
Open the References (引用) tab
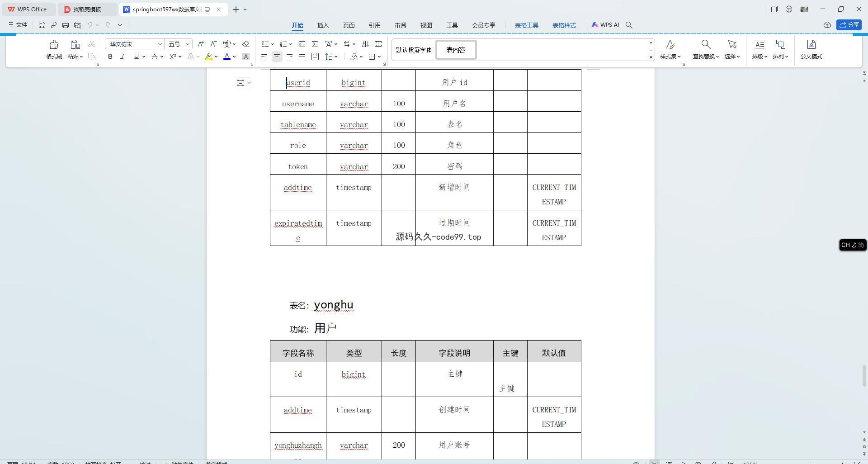pyautogui.click(x=374, y=25)
